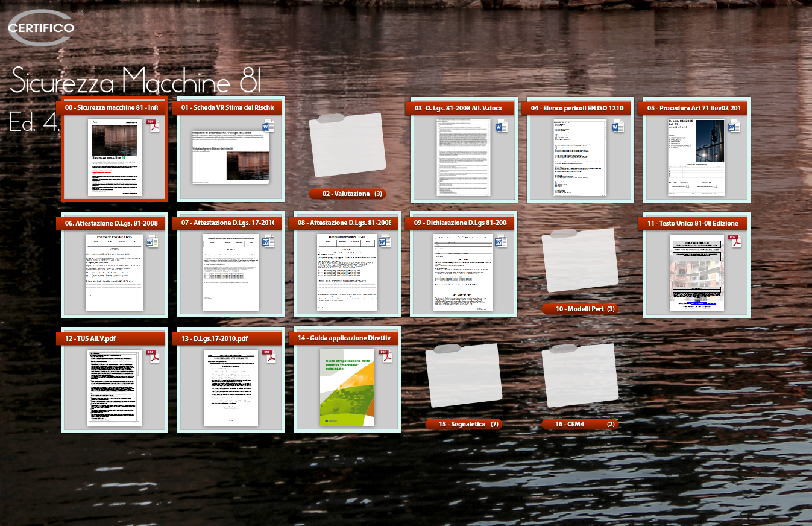Screen dimensions: 812x526
Task: Open the 16 - CEM4 folder icon
Action: 580,375
